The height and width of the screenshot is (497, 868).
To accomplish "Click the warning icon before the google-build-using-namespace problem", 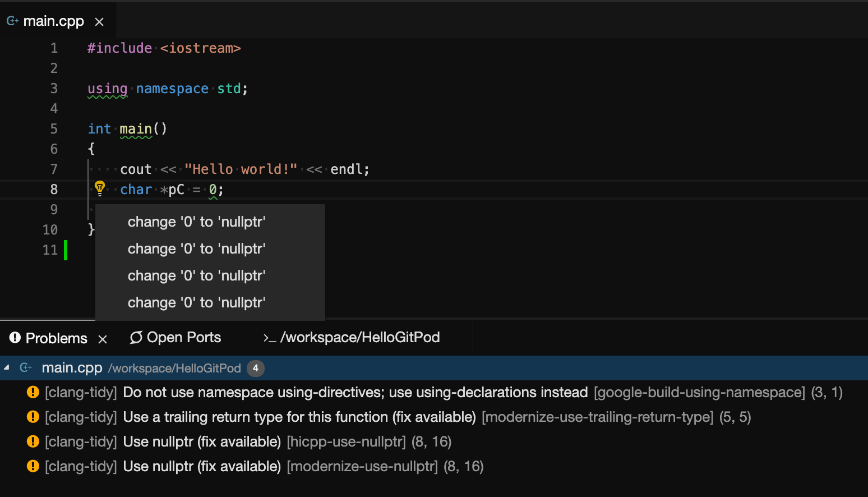I will [33, 392].
